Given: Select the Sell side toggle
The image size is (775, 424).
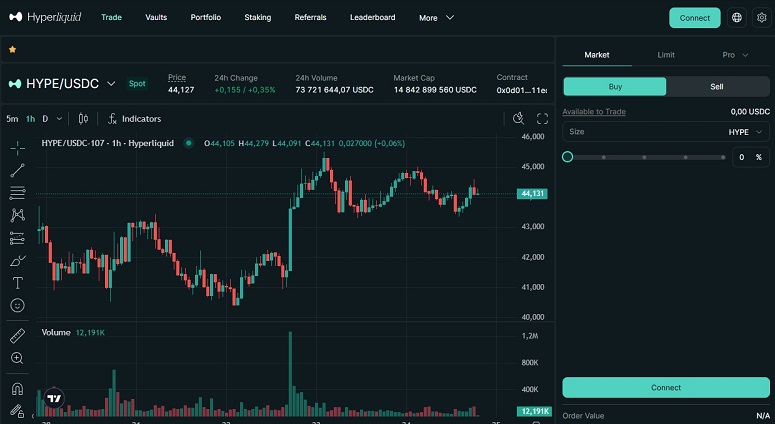Looking at the screenshot, I should point(717,86).
